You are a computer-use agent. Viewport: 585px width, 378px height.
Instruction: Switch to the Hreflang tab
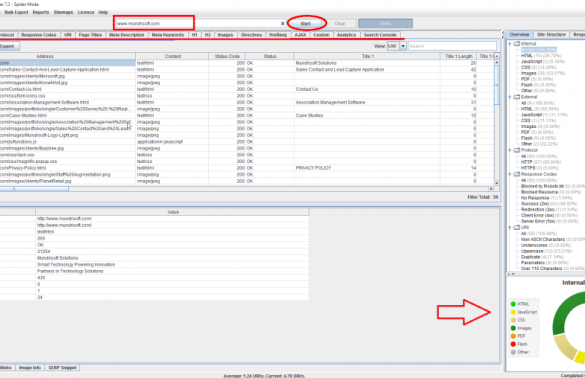point(278,35)
